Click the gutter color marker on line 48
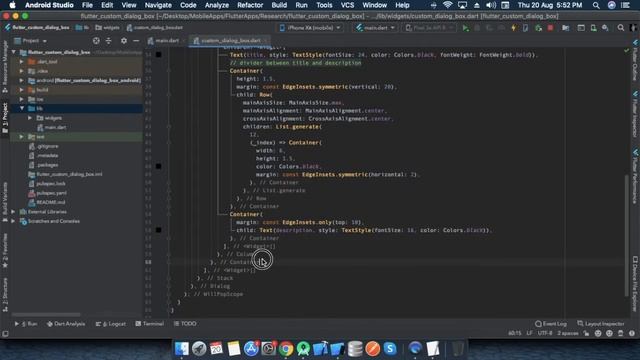The image size is (640, 360). 158,166
